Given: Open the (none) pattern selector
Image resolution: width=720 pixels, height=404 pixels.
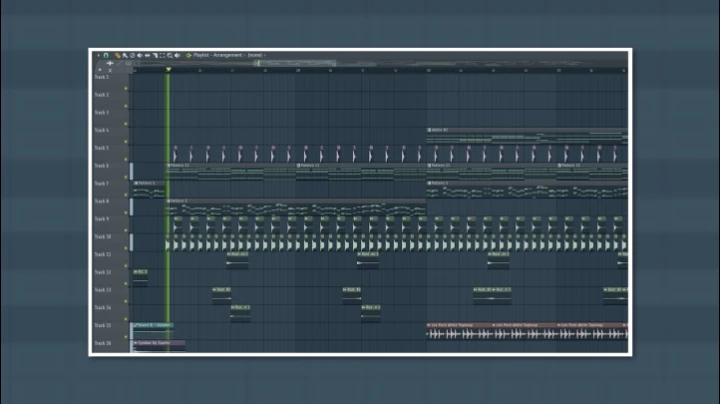Looking at the screenshot, I should click(x=255, y=55).
